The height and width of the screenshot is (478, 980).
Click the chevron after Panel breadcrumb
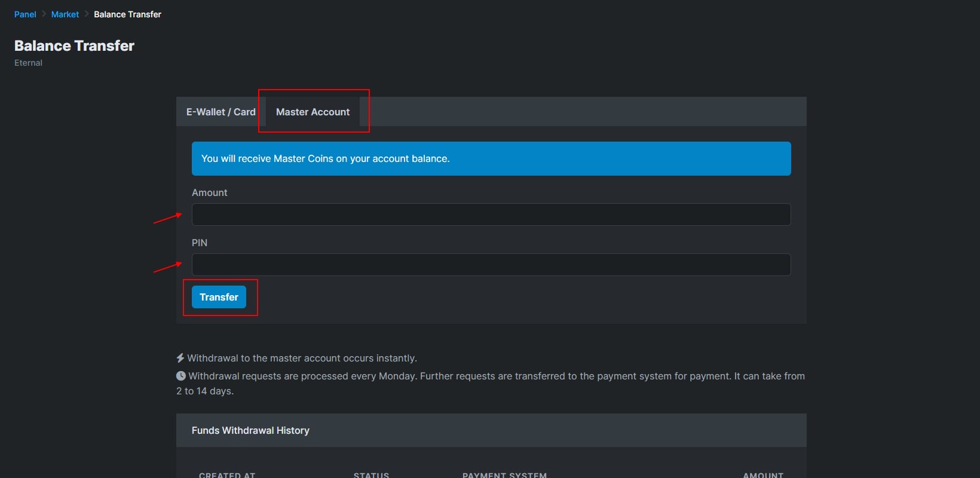click(x=44, y=14)
